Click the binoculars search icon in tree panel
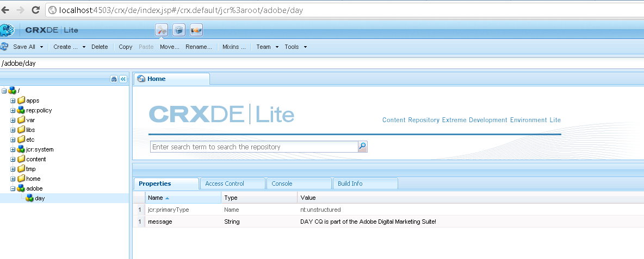Screen dimensions: 644x259 (114, 79)
